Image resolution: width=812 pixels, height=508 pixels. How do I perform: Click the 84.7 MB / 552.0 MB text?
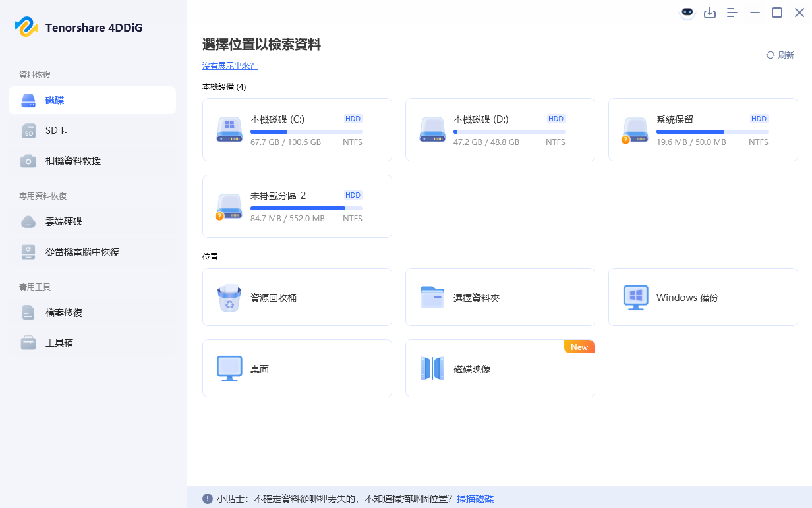pos(287,219)
